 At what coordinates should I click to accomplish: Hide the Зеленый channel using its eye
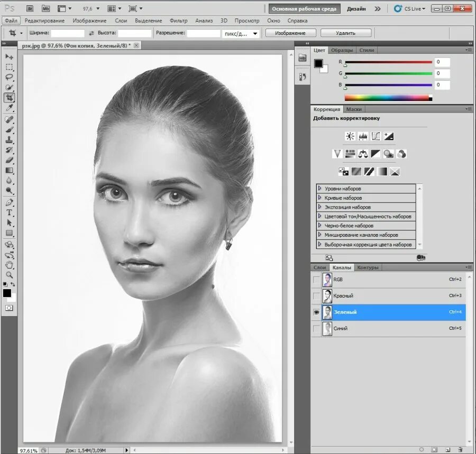tap(316, 312)
